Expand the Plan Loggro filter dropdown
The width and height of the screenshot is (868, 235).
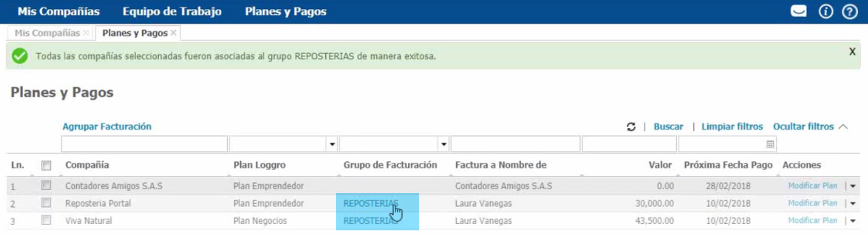tap(332, 144)
